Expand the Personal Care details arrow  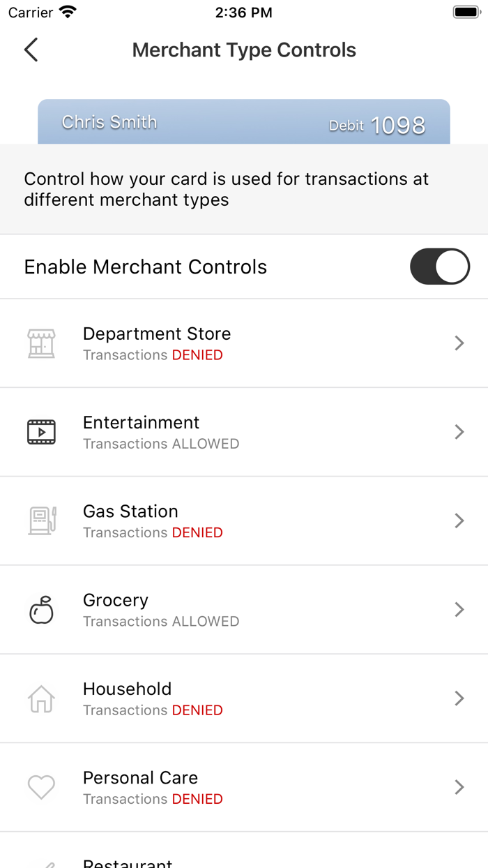[x=459, y=786]
